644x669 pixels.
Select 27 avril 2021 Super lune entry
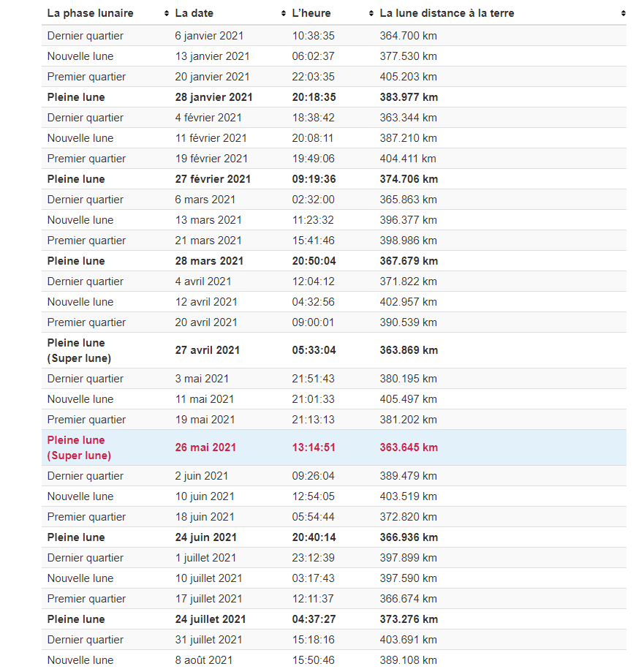(x=207, y=350)
